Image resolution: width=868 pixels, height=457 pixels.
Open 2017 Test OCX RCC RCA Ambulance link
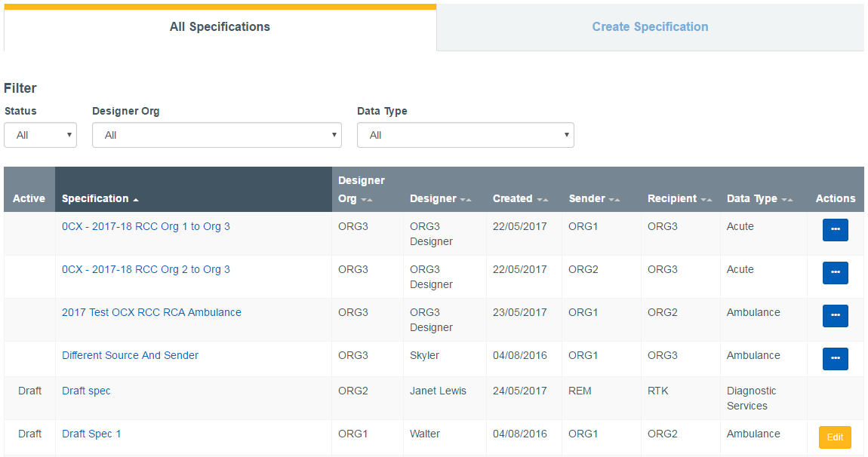(152, 313)
